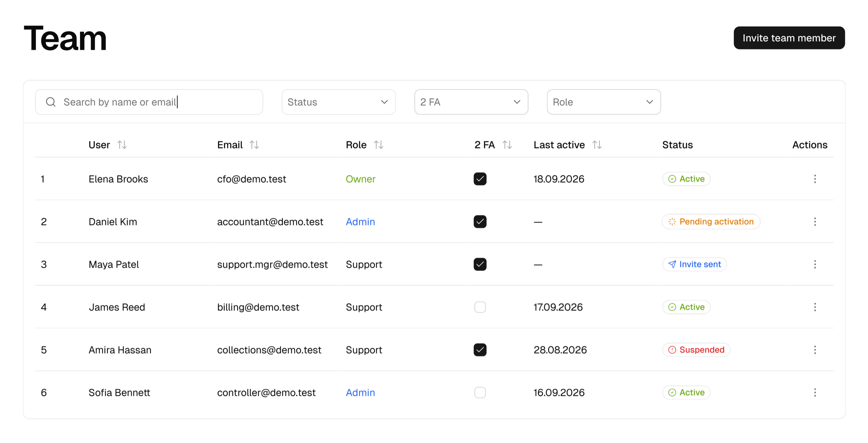Click user name Elena Brooks
This screenshot has width=868, height=443.
pyautogui.click(x=118, y=179)
